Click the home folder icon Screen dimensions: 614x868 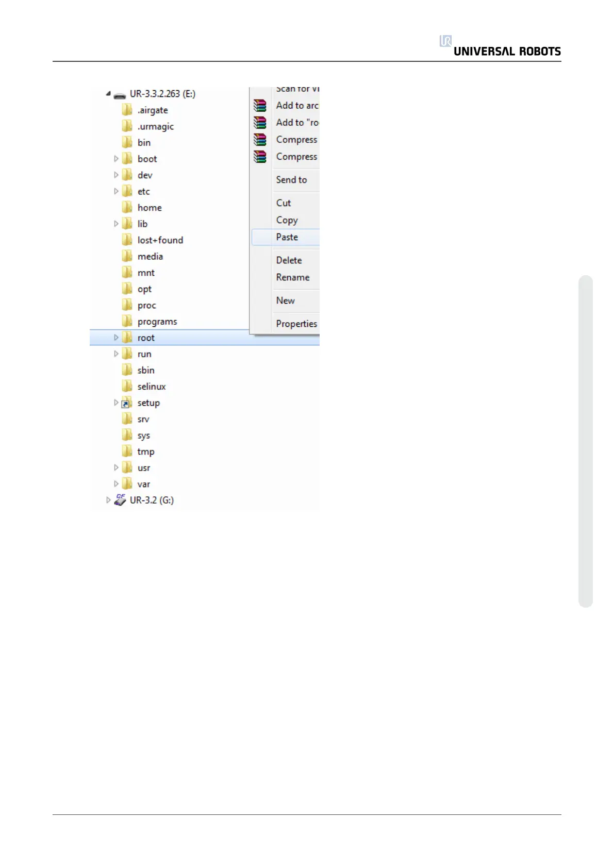pos(127,207)
